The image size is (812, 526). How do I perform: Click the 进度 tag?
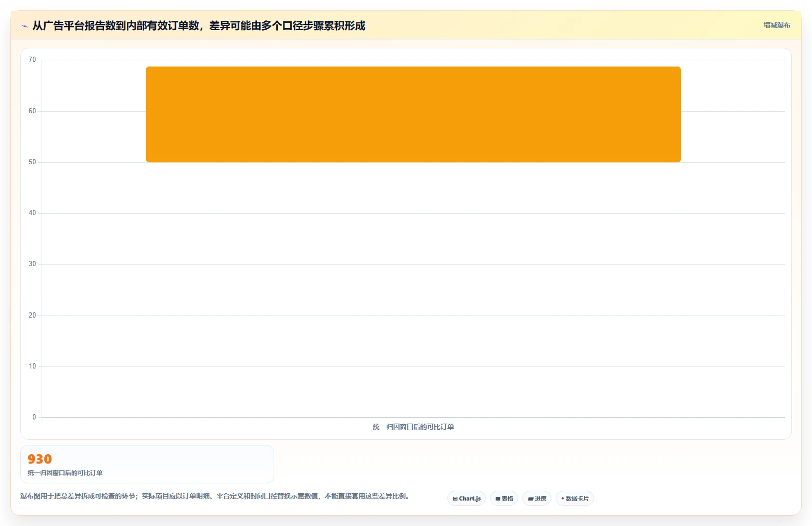tap(537, 498)
